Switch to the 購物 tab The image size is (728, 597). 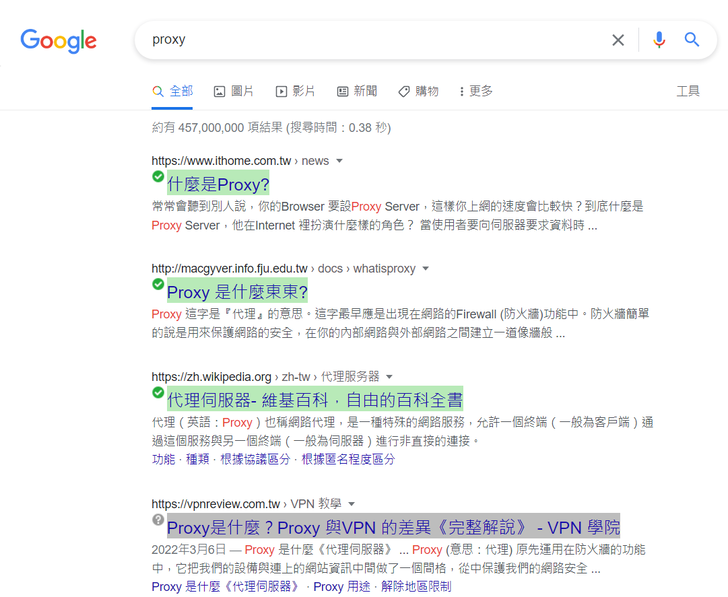click(x=418, y=91)
